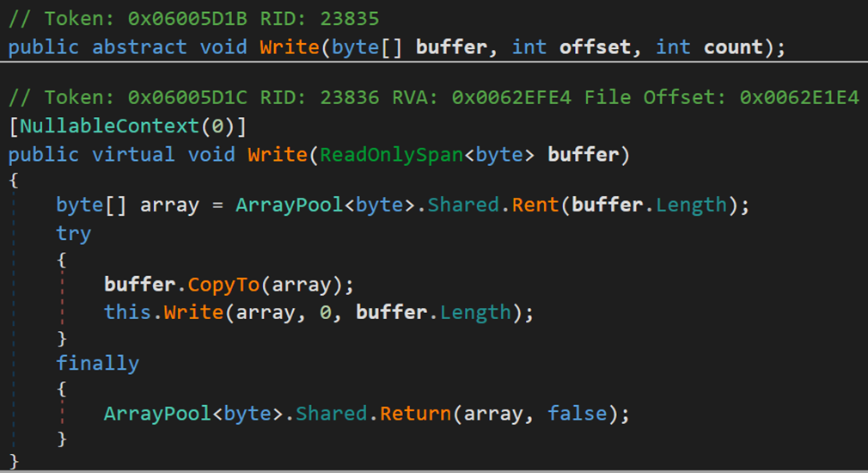Open the NullableContext attribute type
The image size is (868, 473).
coord(110,126)
